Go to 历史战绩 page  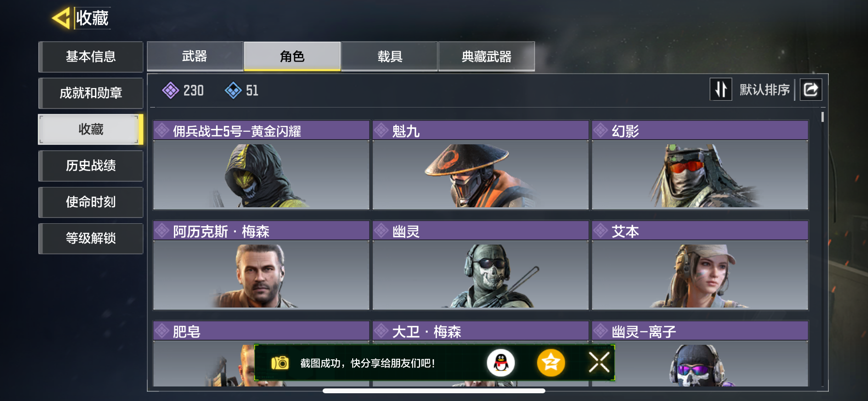pyautogui.click(x=91, y=166)
